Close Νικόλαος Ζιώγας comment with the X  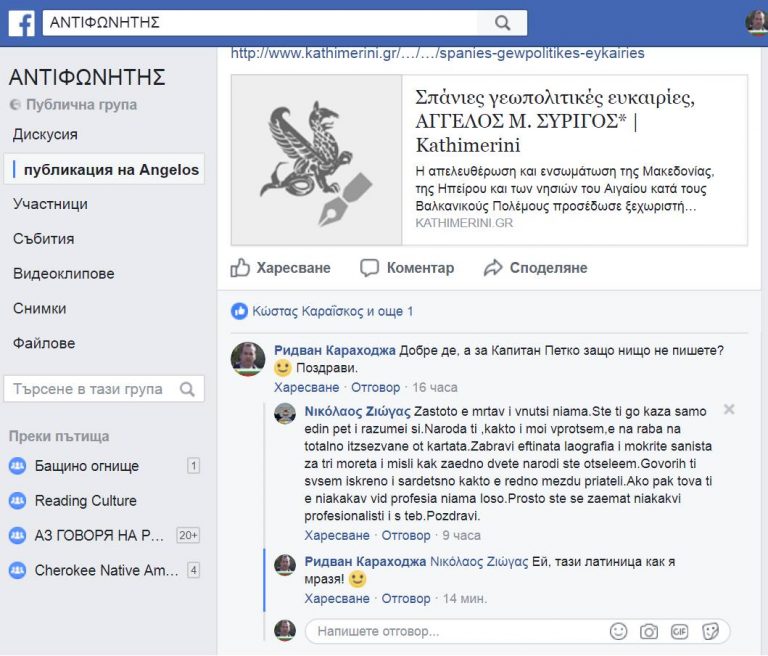(729, 409)
